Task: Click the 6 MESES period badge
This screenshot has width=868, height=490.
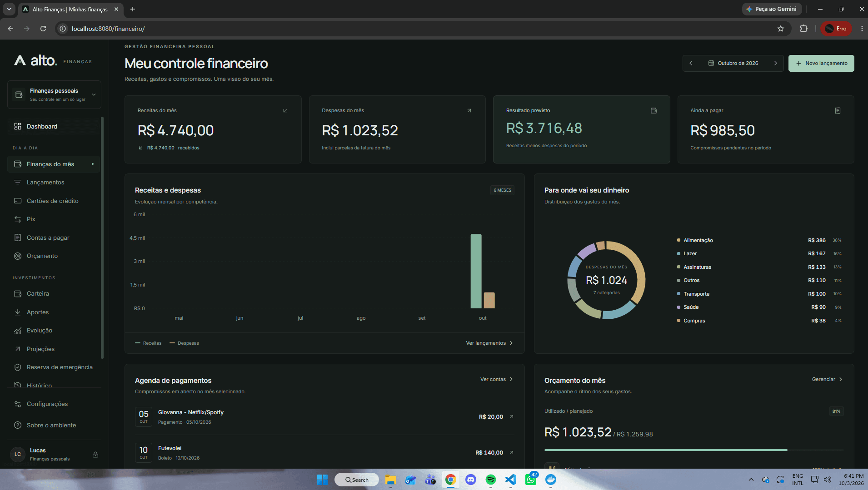Action: point(502,190)
